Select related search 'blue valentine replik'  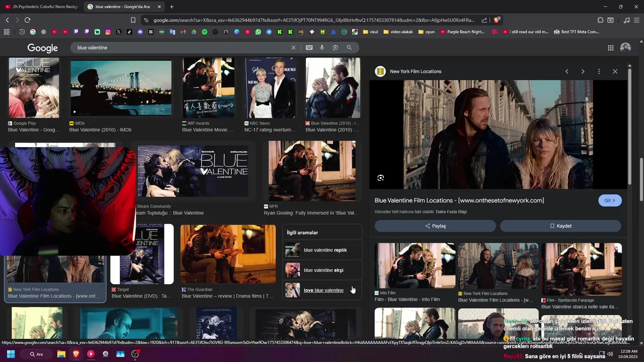click(322, 250)
